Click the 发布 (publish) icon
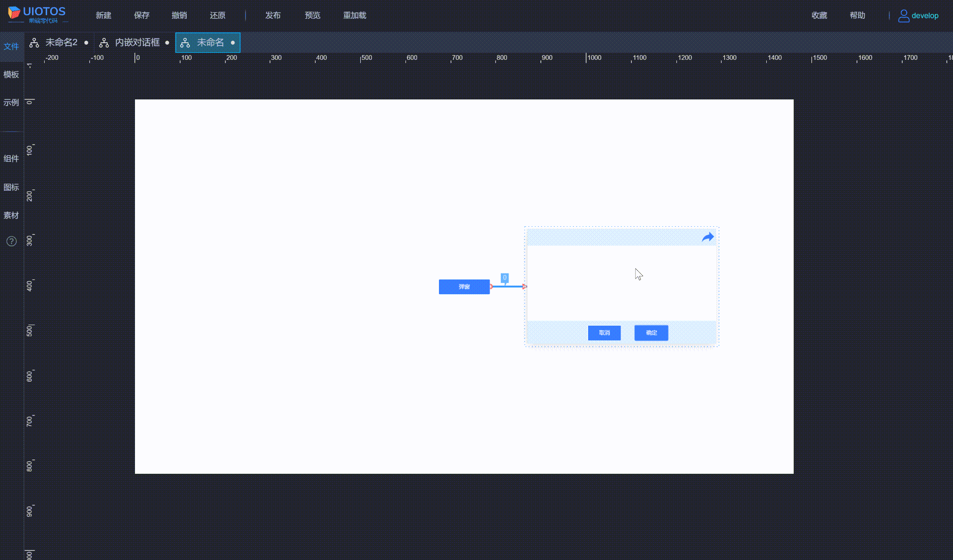953x560 pixels. tap(273, 15)
